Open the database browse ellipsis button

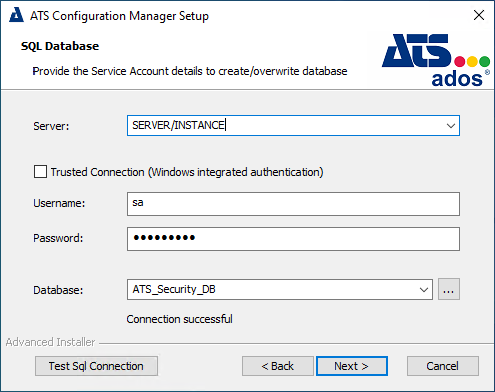coord(449,289)
